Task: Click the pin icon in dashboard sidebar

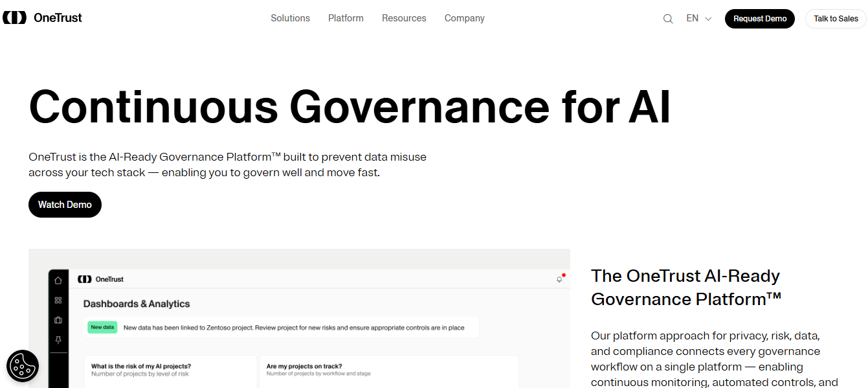Action: point(58,340)
